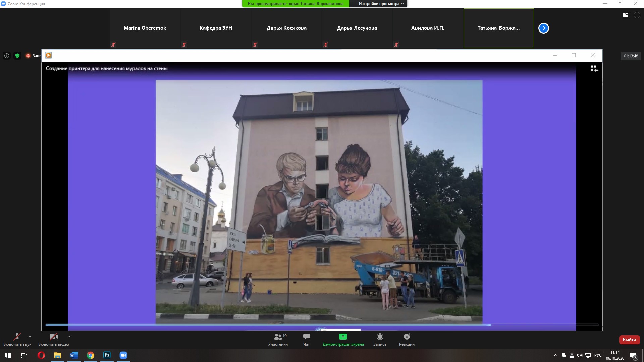Screen dimensions: 644x362
Task: Switch to Word on the taskbar
Action: [x=74, y=355]
